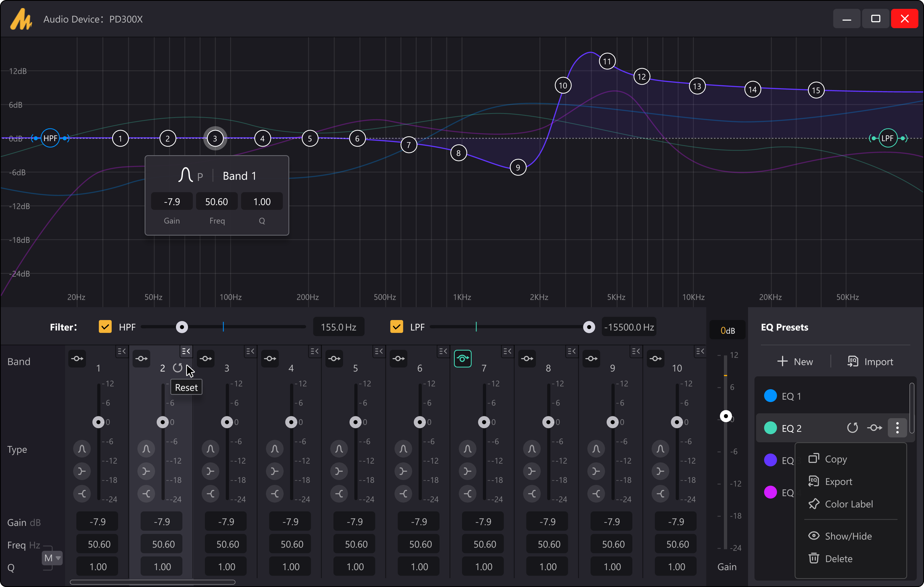
Task: Click the app logo in title bar
Action: (x=21, y=19)
